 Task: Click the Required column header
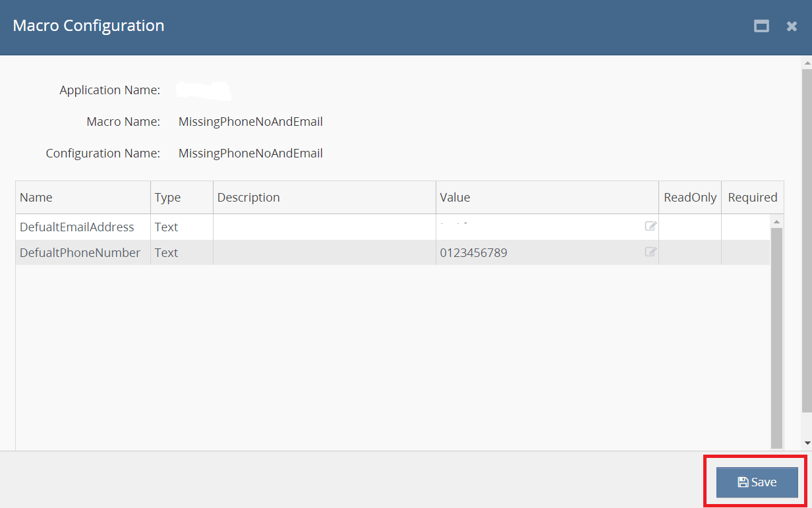pos(752,198)
